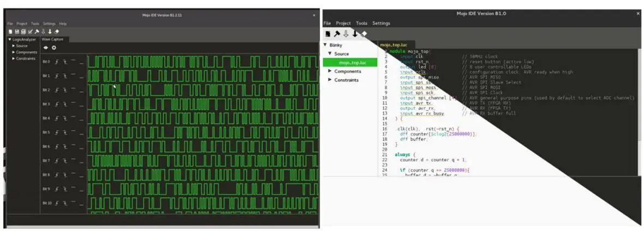This screenshot has width=644, height=231.
Task: Click hollow download arrow in Mojo IDE B1.0 toolbar
Action: 346,34
